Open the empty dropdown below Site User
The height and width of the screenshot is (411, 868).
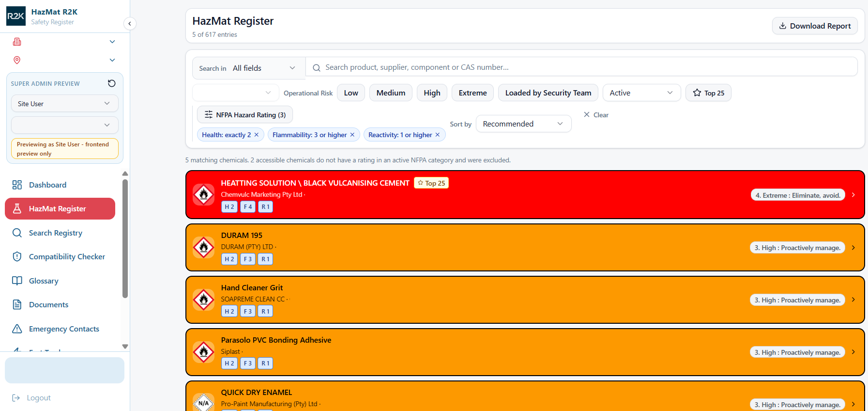tap(65, 125)
